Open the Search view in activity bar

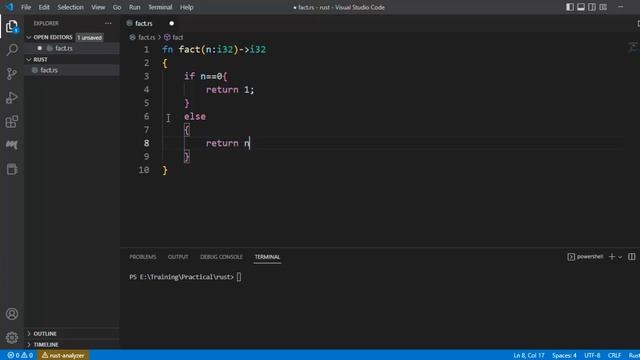12,50
